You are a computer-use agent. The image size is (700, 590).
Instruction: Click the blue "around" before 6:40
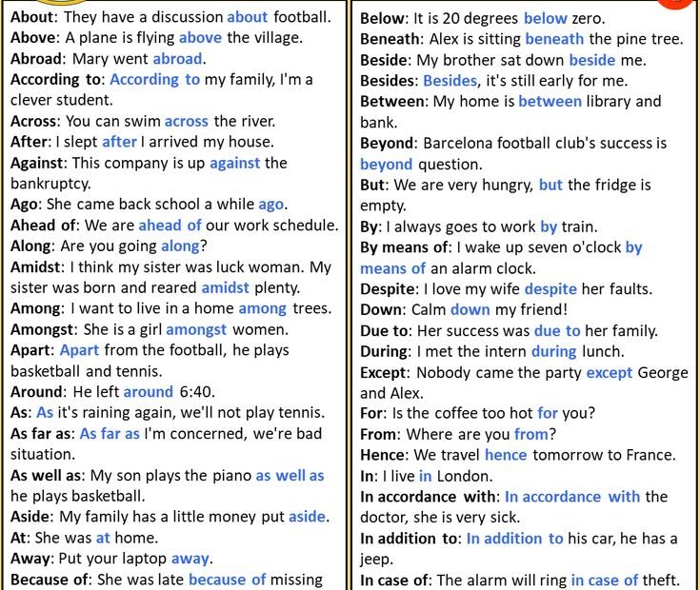pos(148,392)
